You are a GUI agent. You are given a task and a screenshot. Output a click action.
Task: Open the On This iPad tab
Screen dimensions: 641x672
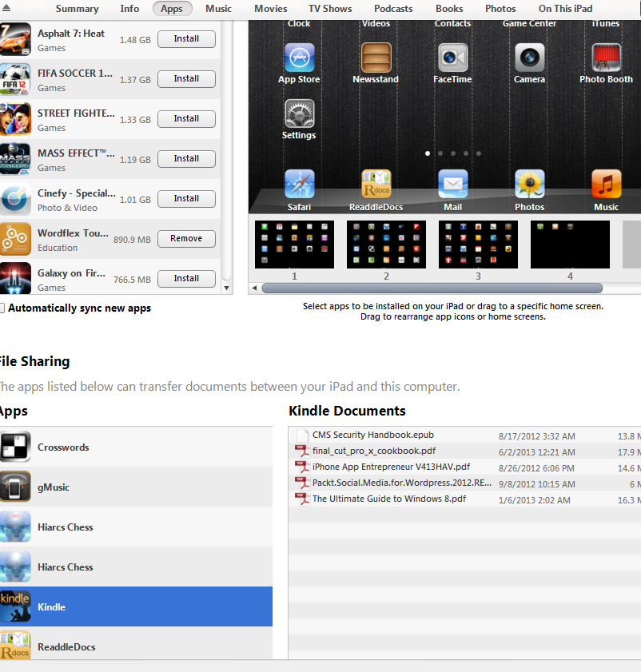point(565,9)
